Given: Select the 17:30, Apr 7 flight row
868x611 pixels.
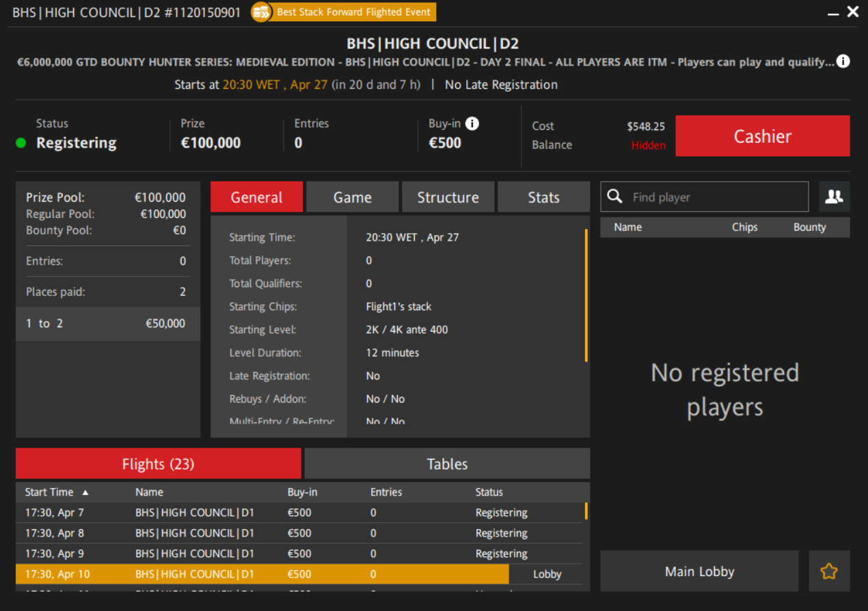Looking at the screenshot, I should point(273,513).
